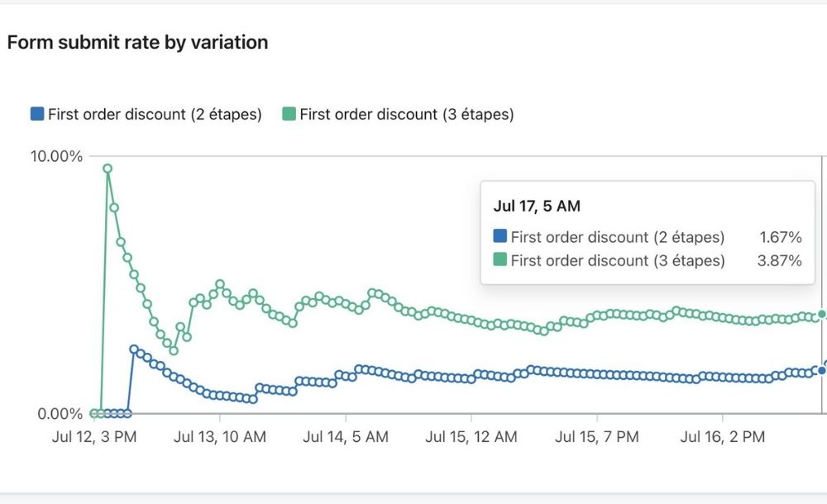Click the "Jul 15, 7 PM" axis label
This screenshot has width=827, height=504.
pos(596,436)
